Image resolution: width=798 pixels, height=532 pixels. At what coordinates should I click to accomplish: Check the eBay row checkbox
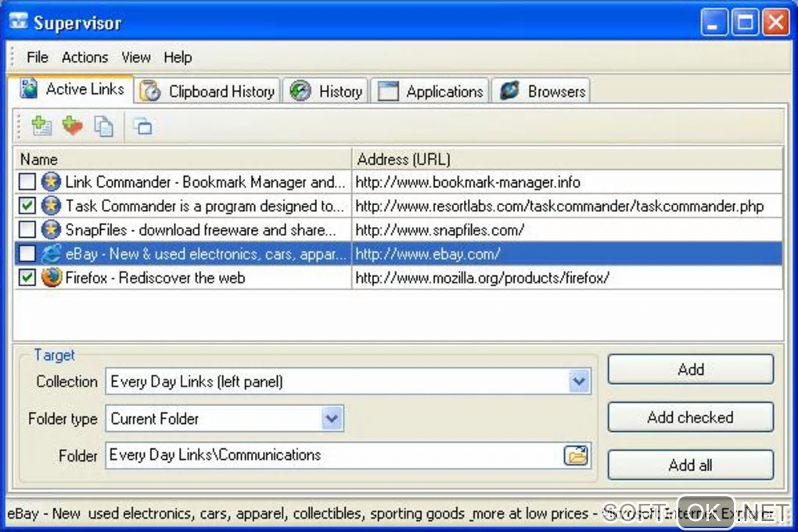point(27,253)
